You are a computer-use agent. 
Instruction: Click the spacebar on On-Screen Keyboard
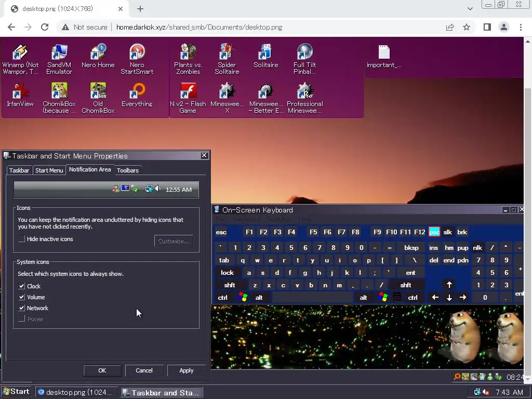tap(312, 298)
